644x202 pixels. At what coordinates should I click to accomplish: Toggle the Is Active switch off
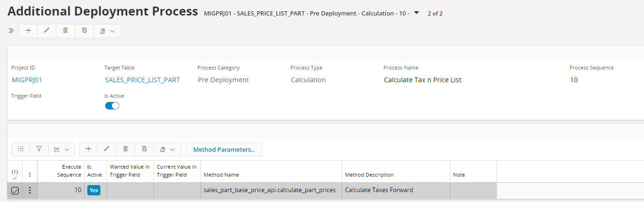112,106
